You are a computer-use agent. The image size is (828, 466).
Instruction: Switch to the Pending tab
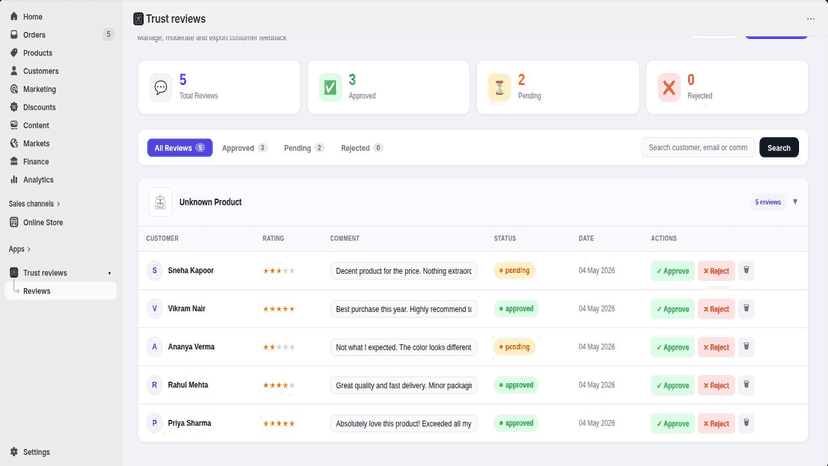pos(304,148)
